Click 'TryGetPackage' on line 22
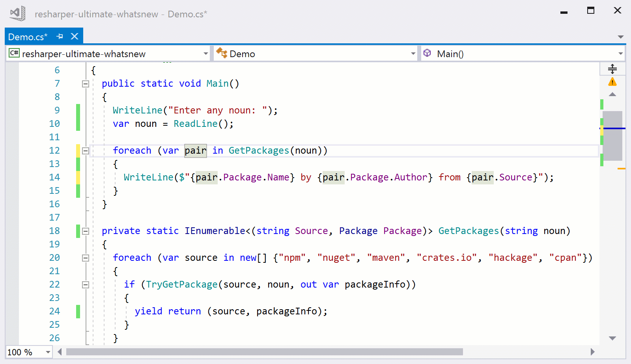This screenshot has width=631, height=364. coord(182,284)
